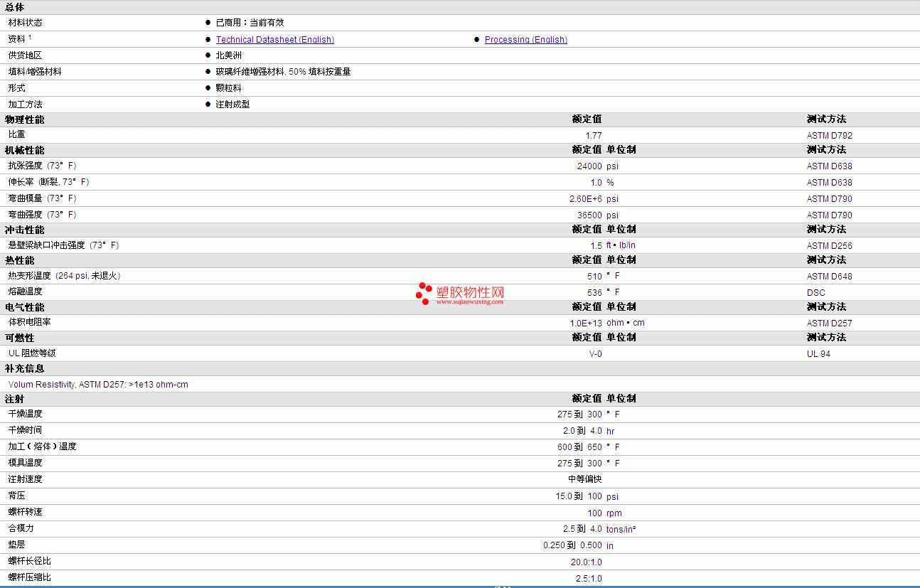
Task: Click ASTM D792 test method
Action: coord(829,135)
